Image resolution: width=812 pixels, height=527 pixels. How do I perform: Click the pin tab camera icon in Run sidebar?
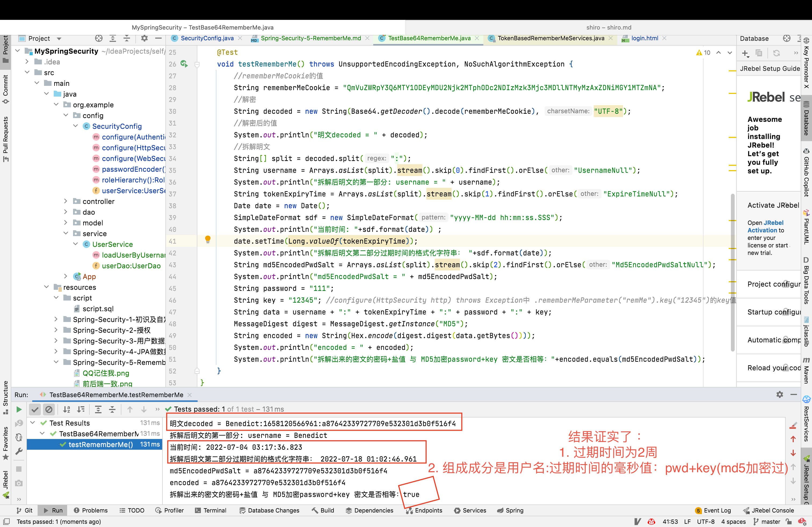[19, 483]
